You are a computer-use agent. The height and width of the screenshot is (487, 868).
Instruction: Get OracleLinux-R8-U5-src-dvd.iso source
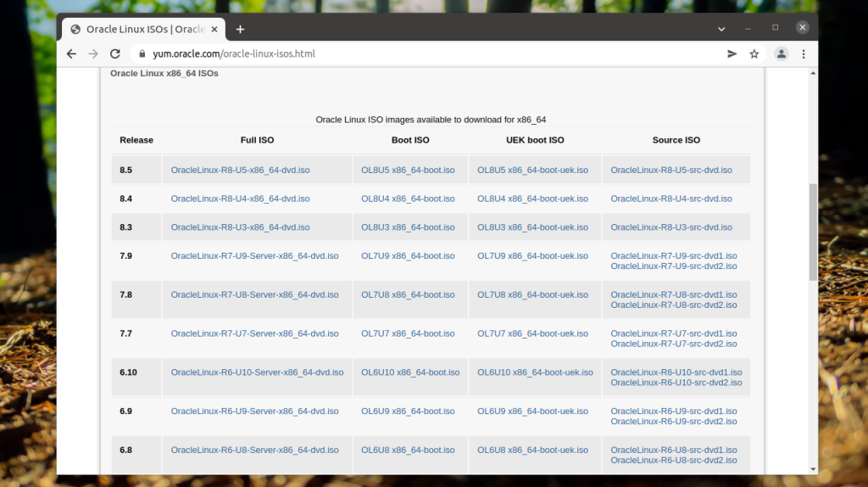click(x=671, y=170)
